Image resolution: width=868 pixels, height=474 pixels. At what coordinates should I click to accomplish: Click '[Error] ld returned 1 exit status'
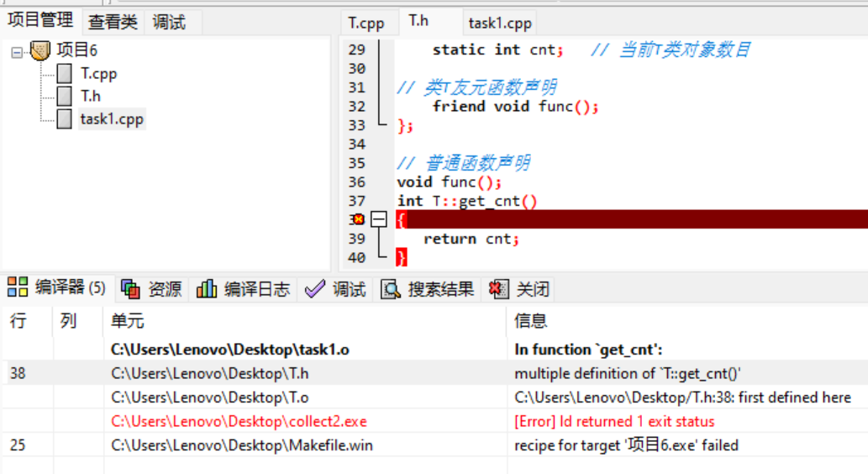[x=614, y=421]
